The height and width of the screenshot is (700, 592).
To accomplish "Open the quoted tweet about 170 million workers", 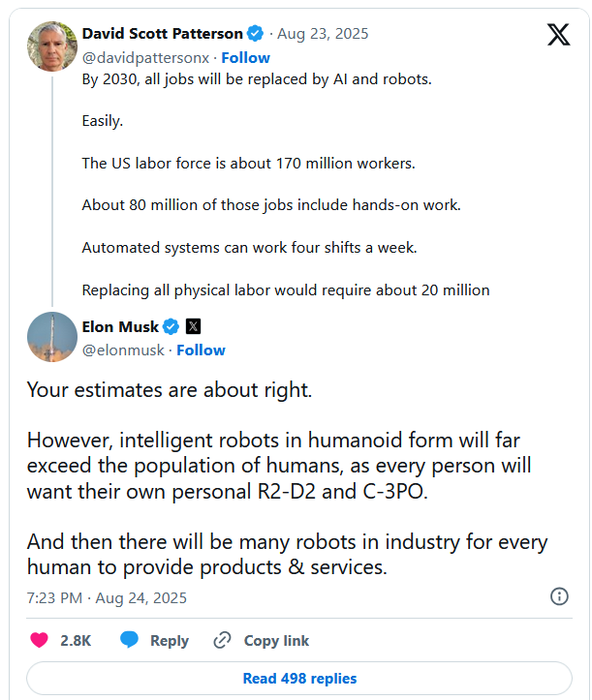I will pos(248,164).
